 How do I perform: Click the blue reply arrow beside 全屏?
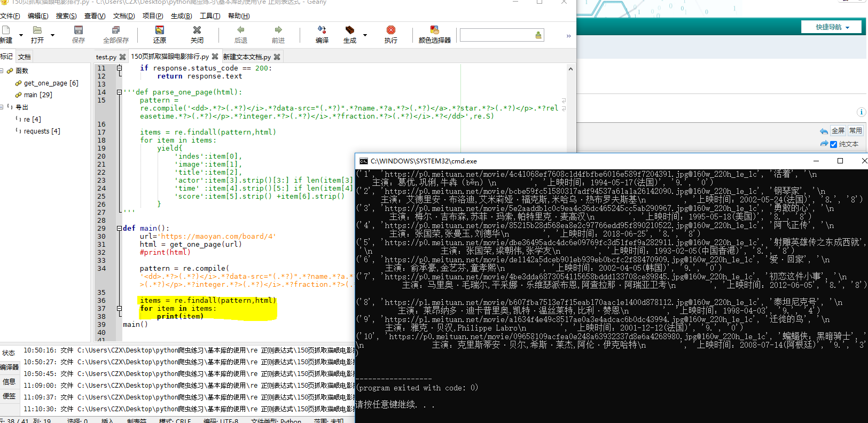[824, 131]
